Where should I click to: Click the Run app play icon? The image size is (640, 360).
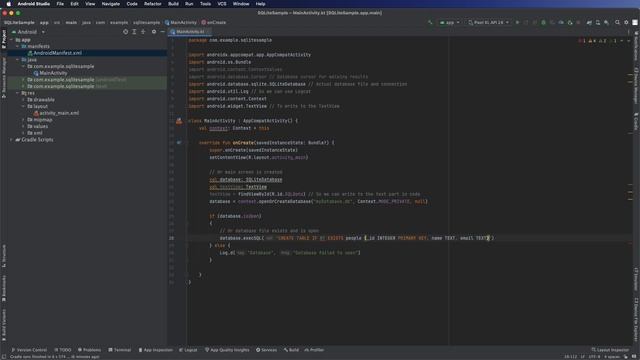click(517, 22)
